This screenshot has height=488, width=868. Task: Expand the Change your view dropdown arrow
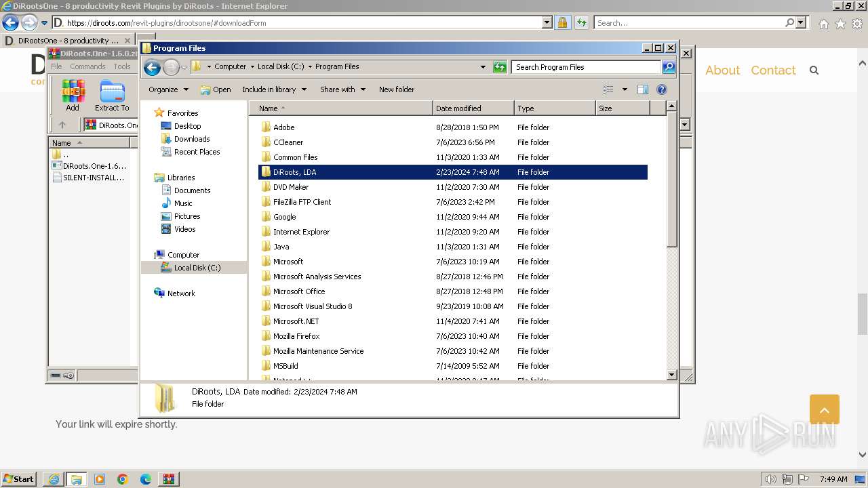625,89
